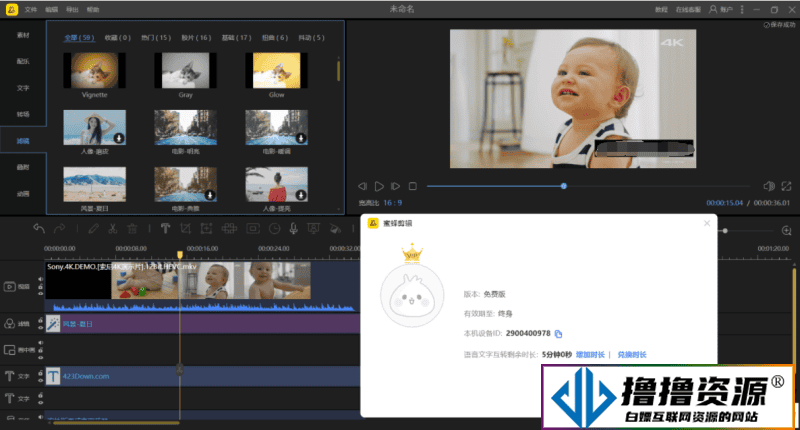Delete selected clip with trash icon
The height and width of the screenshot is (430, 800).
[x=132, y=229]
